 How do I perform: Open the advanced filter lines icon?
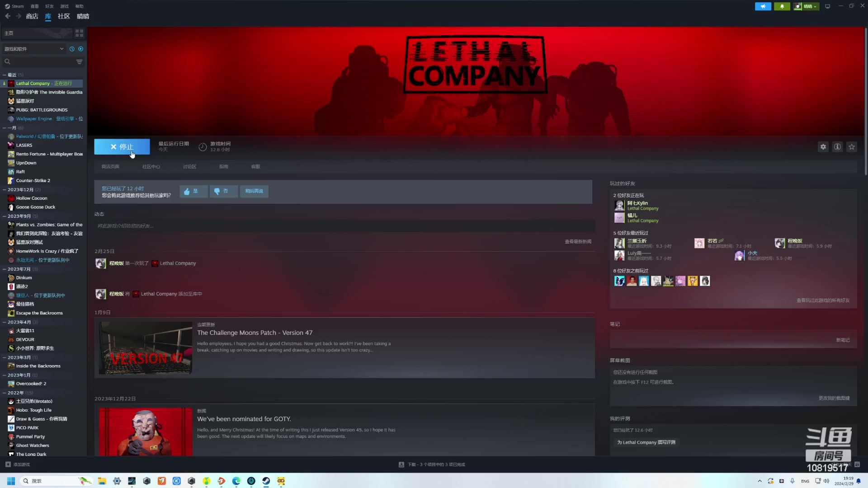pos(79,61)
